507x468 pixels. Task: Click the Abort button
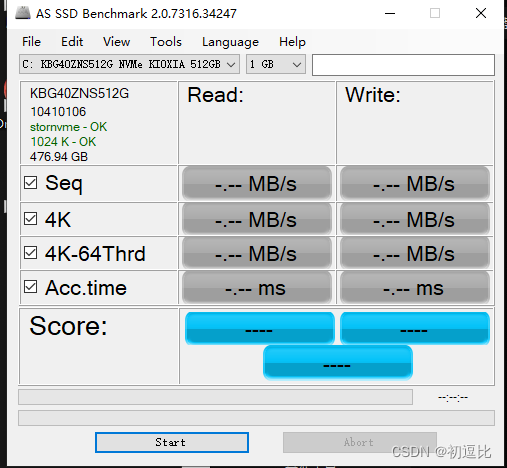(x=360, y=442)
